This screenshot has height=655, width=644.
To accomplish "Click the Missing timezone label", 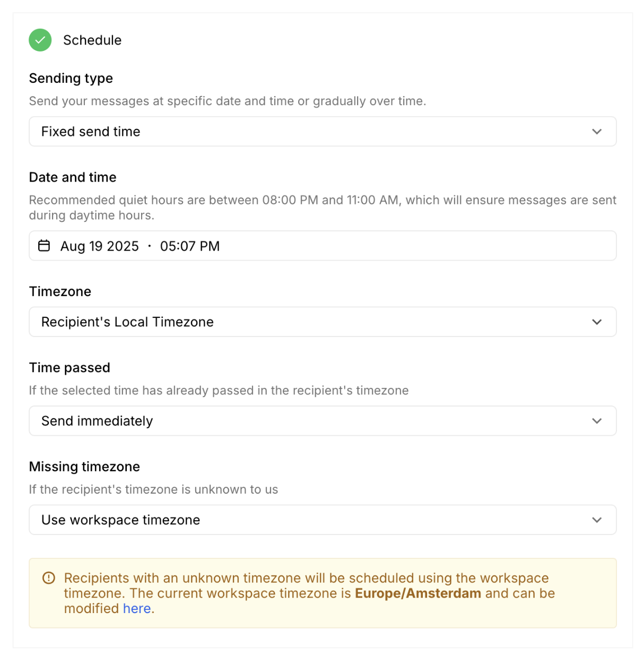I will tap(84, 467).
